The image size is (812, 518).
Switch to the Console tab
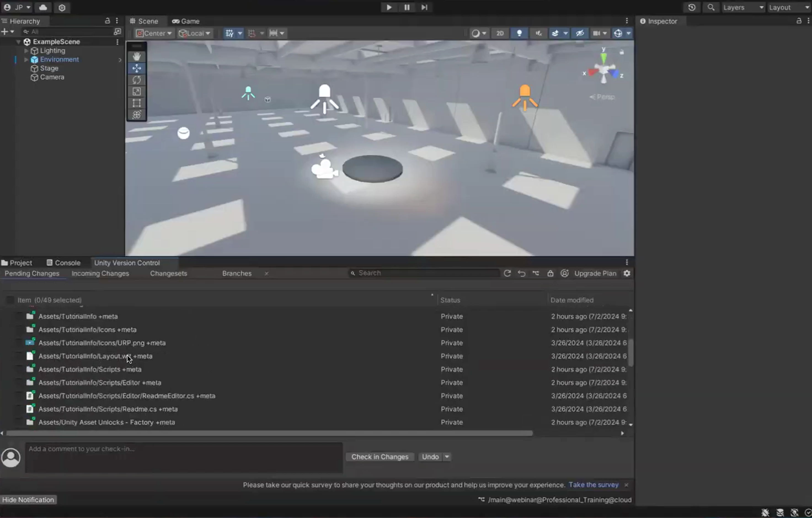point(64,263)
